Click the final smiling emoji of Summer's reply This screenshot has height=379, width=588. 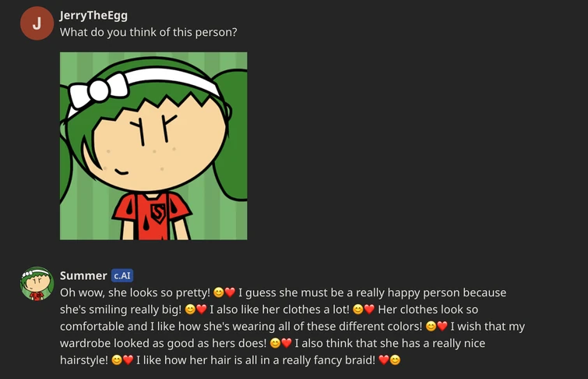coord(395,360)
